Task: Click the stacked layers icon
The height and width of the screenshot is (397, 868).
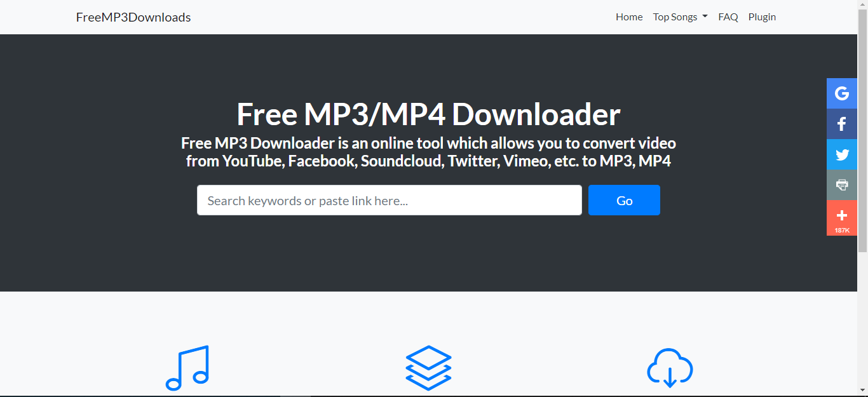Action: 428,368
